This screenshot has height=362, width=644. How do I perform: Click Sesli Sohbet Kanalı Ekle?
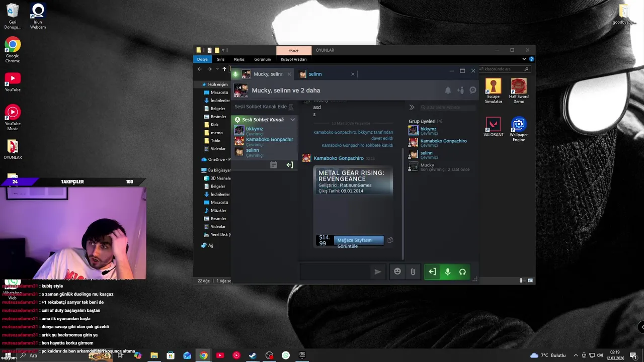(261, 107)
